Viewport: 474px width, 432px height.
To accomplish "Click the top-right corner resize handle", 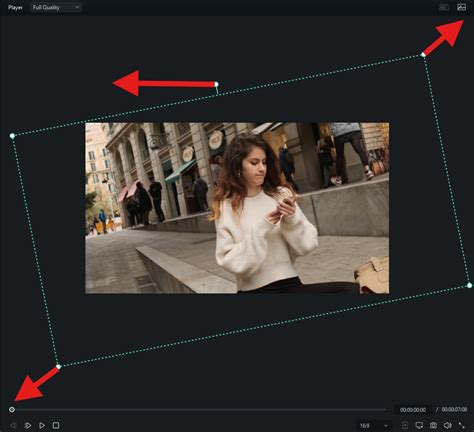I will pyautogui.click(x=423, y=55).
